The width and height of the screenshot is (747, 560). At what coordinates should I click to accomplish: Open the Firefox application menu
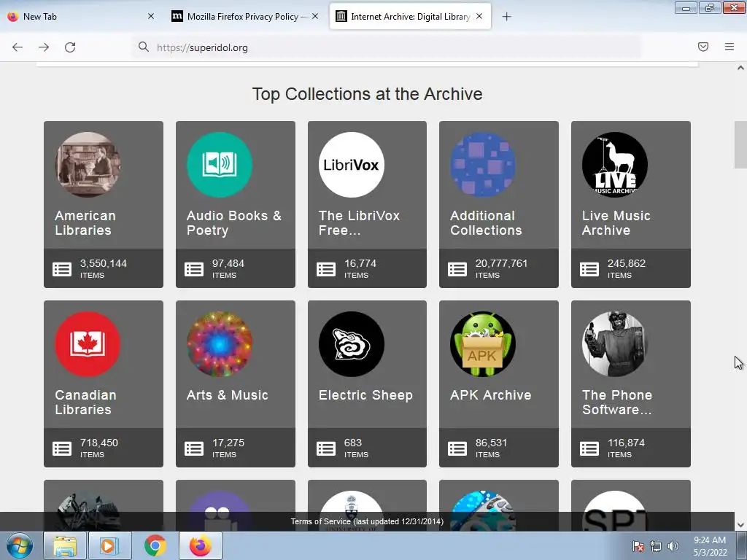pyautogui.click(x=729, y=47)
